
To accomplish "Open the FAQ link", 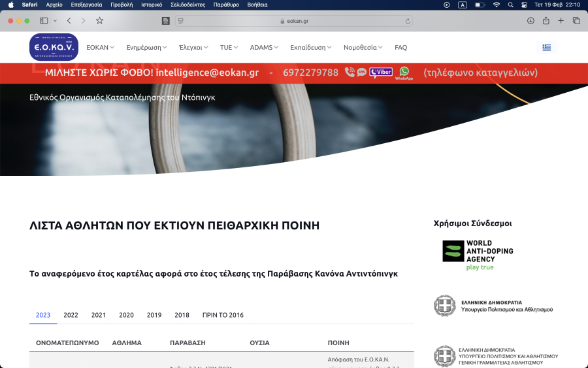I will (x=400, y=48).
